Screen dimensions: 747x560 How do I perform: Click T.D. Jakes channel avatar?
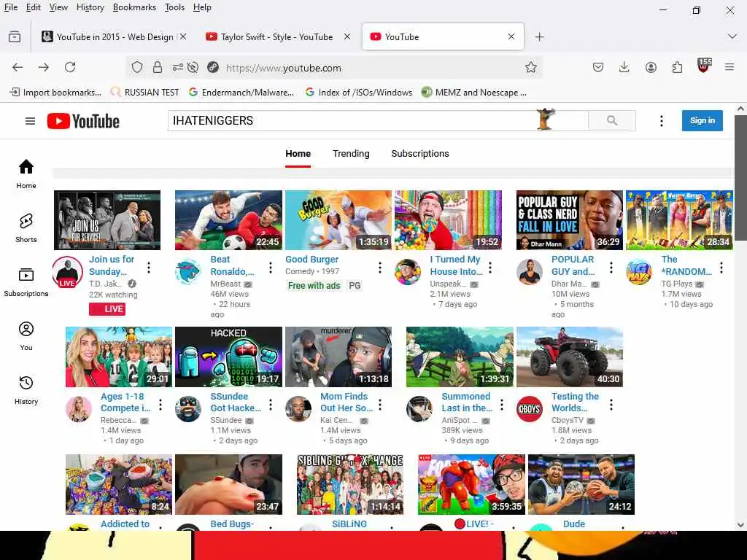tap(67, 272)
